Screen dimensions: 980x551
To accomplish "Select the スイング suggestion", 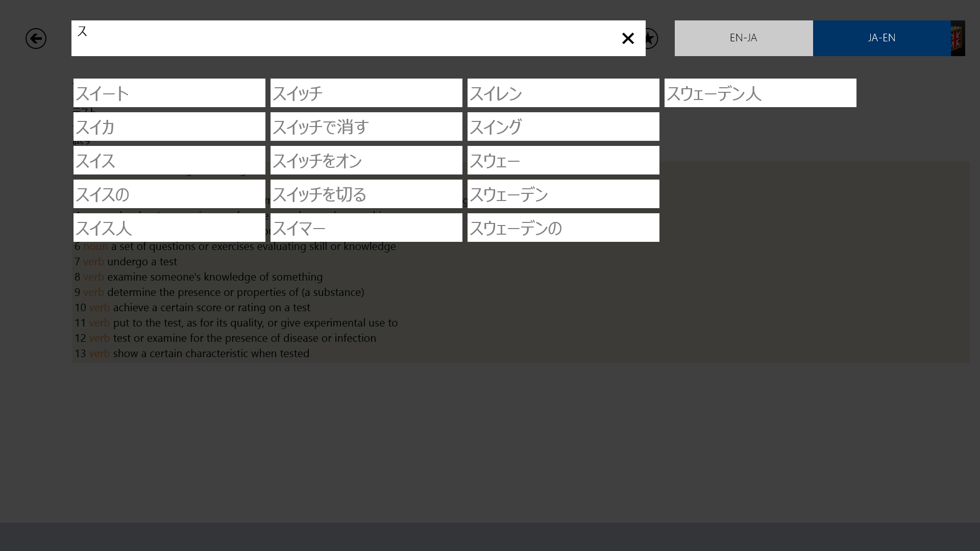I will [x=563, y=127].
